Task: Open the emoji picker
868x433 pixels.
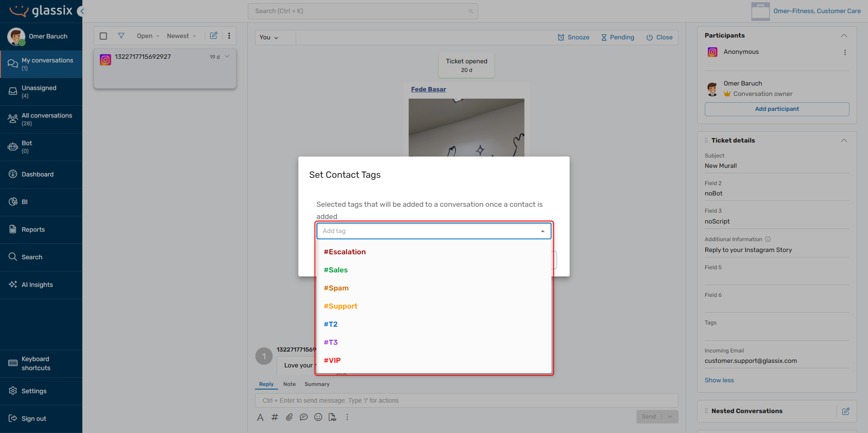Action: tap(318, 417)
